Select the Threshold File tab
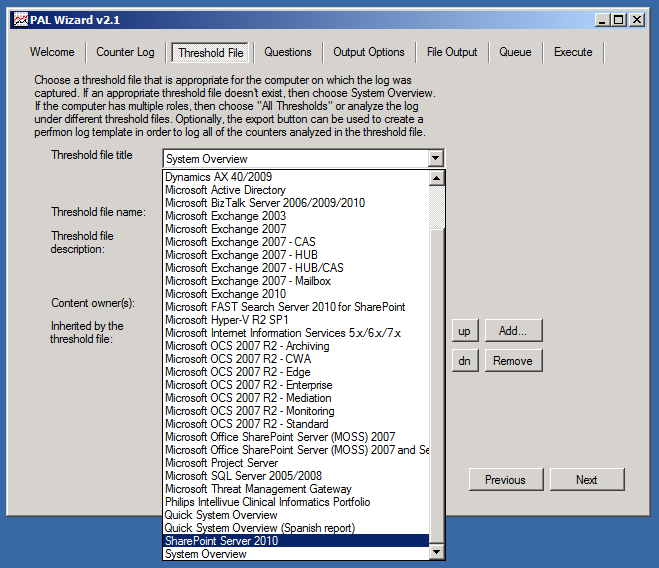 tap(211, 53)
